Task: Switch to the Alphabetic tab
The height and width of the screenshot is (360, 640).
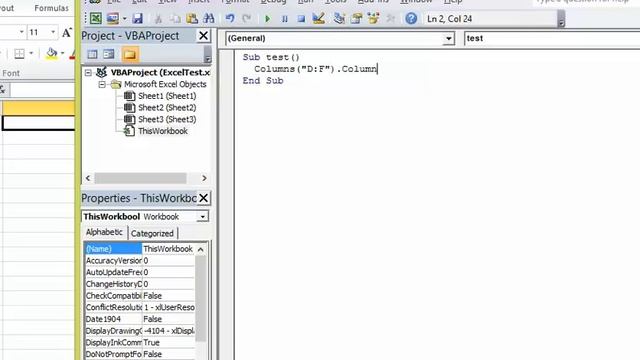Action: point(104,232)
